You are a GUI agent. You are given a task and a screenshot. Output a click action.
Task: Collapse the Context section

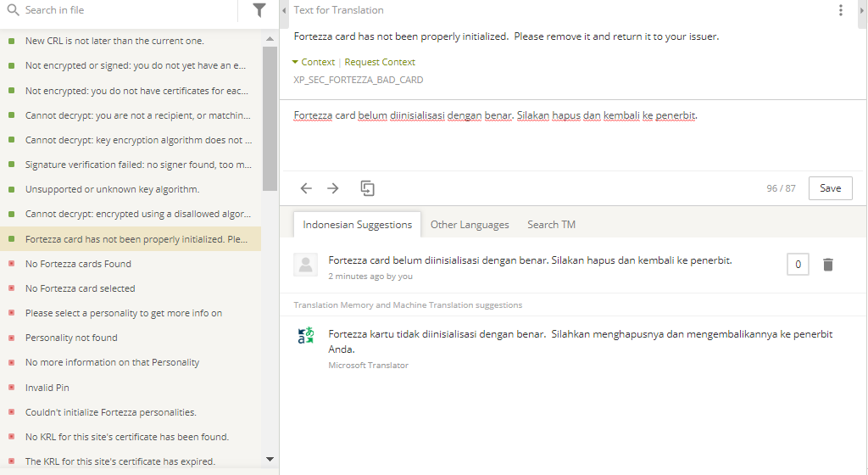[314, 62]
